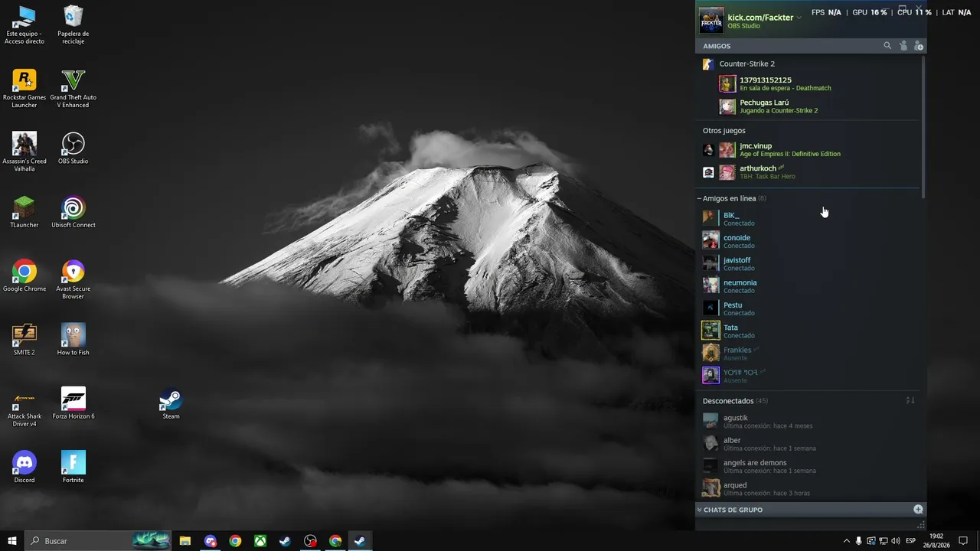Click the Counter-Strike 2 game icon in friends list

click(x=708, y=64)
